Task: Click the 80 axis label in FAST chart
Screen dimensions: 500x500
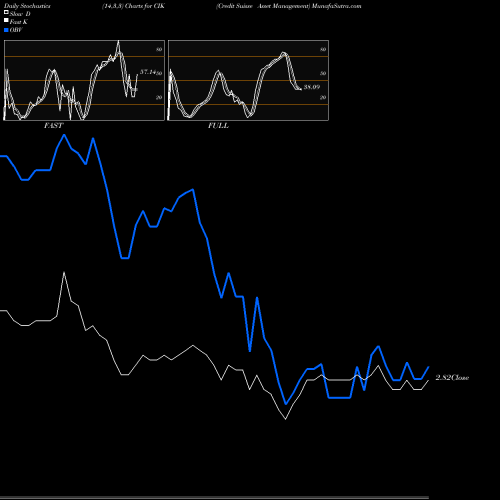Action: [159, 49]
